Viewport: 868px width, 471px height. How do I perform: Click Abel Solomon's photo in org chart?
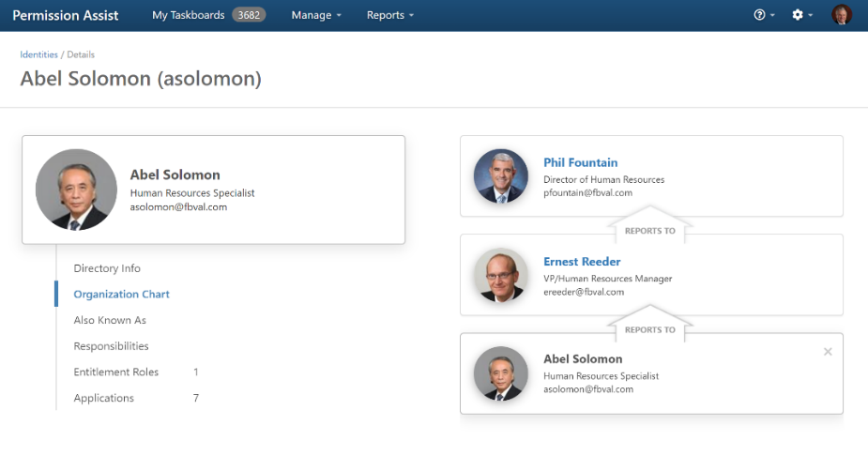[x=501, y=373]
